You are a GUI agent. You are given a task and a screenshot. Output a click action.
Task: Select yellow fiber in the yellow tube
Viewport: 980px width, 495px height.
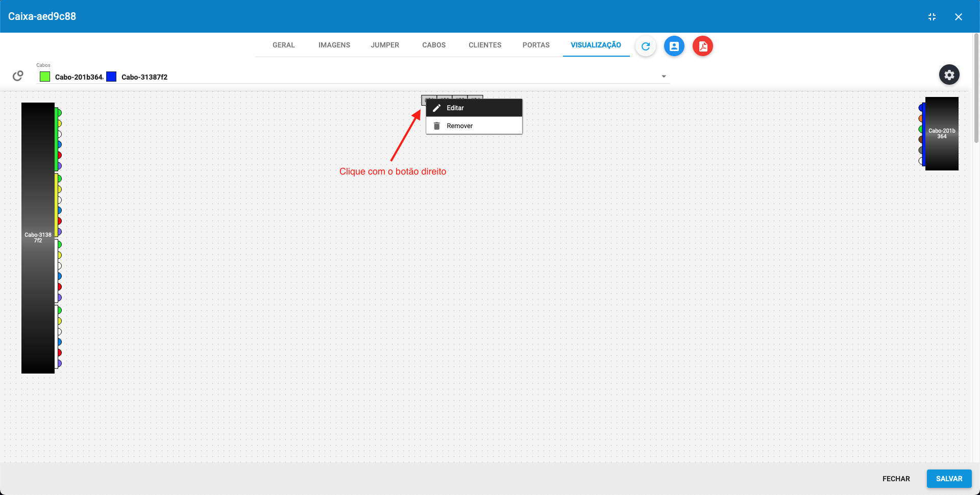pos(59,189)
